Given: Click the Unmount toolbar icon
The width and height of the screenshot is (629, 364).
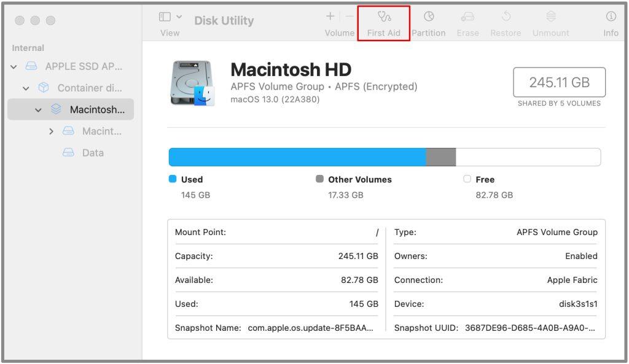Looking at the screenshot, I should click(551, 17).
